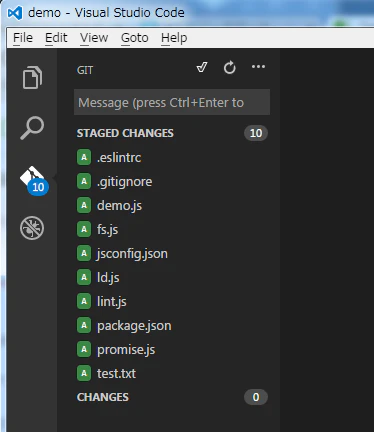This screenshot has width=374, height=432.
Task: Open the Goto menu
Action: tap(135, 38)
